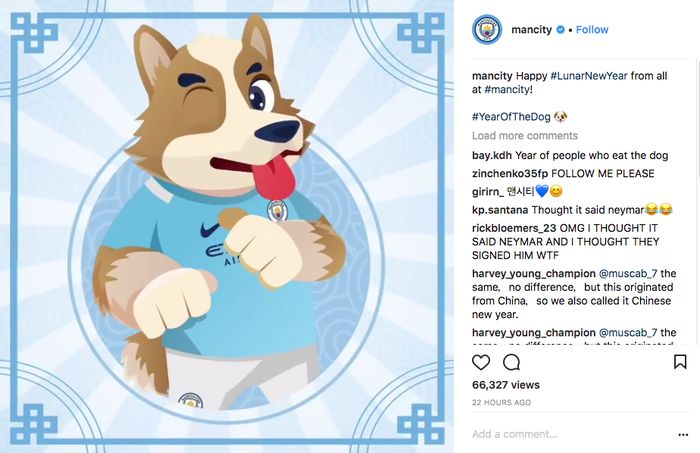Open the mancity profile picture avatar
Image resolution: width=700 pixels, height=453 pixels.
coord(487,30)
